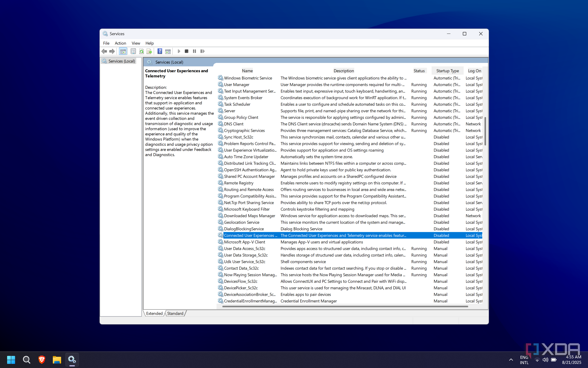Select the OpenSSH Authentication Agent service
This screenshot has width=588, height=368.
pos(350,170)
